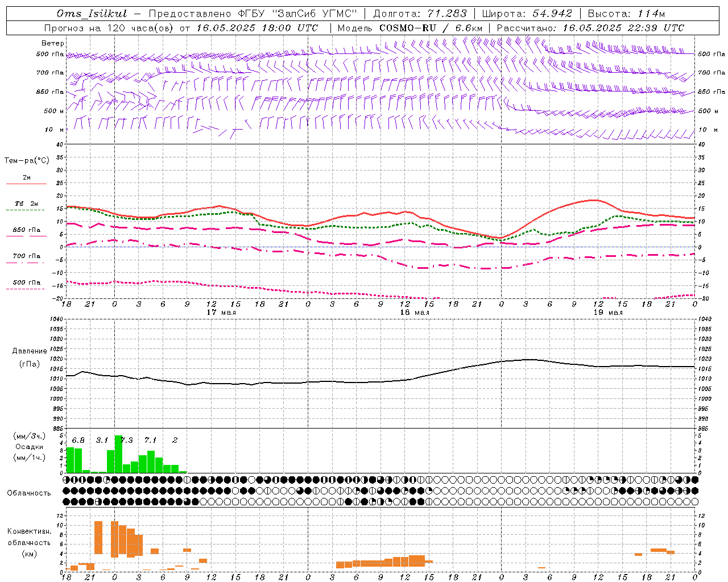Click 'Прогноз на 120 часа(ов)' forecast text
Screen dimensions: 728x582
click(109, 28)
